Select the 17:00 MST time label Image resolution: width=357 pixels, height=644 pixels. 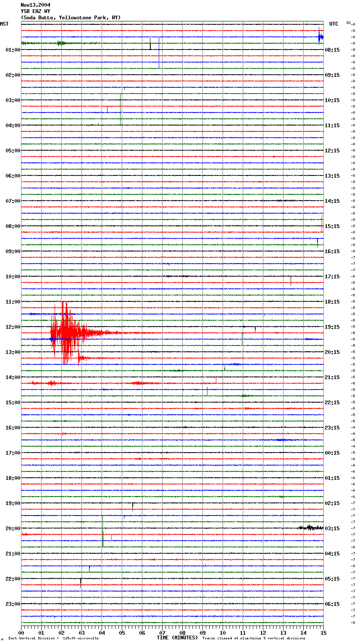(x=13, y=453)
